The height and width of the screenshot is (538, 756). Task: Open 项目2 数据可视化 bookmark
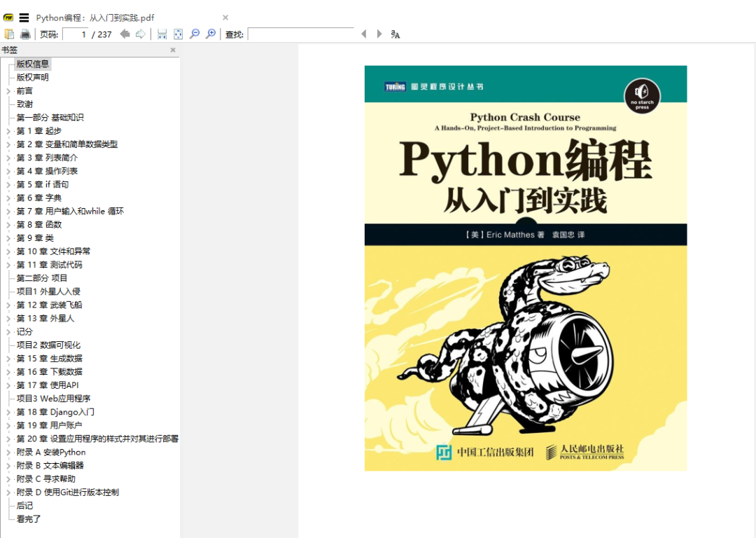pyautogui.click(x=48, y=345)
